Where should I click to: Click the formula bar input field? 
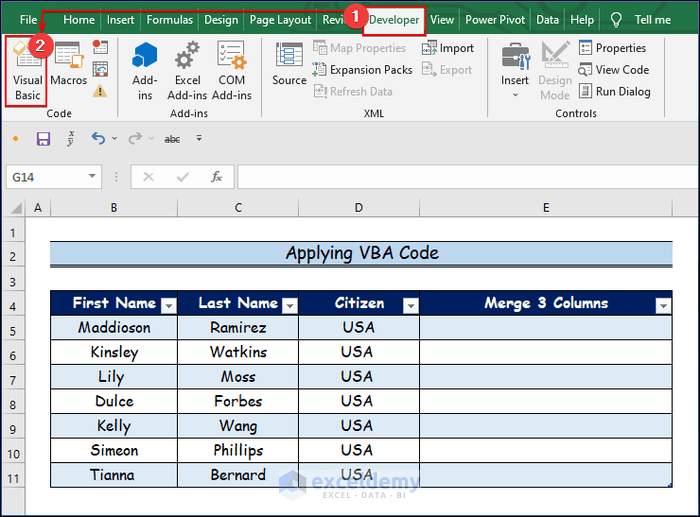pyautogui.click(x=468, y=177)
